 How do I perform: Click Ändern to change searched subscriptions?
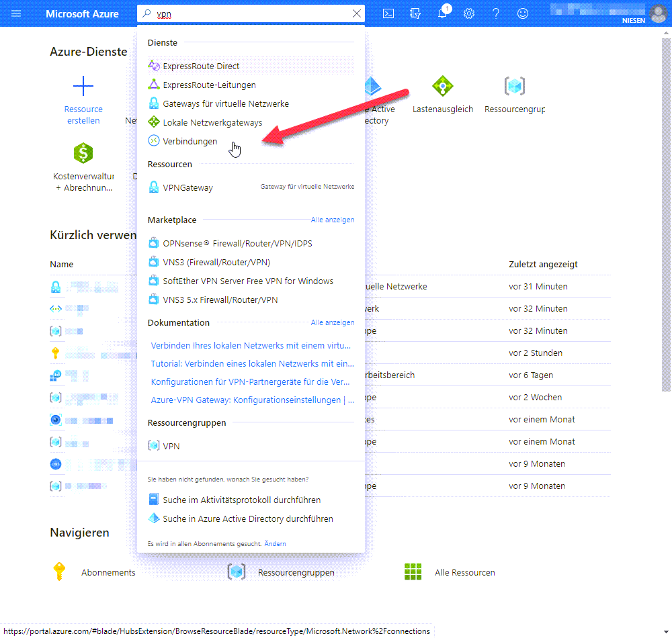point(275,543)
